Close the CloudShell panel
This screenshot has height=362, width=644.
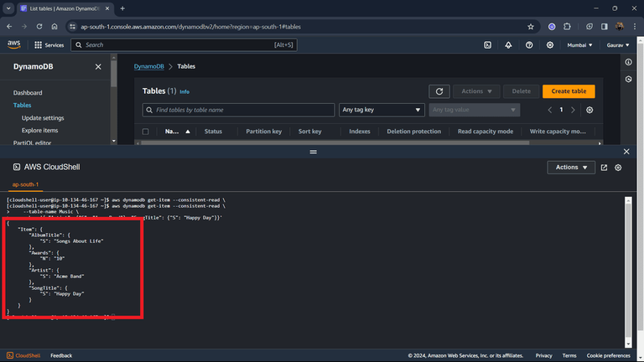626,152
